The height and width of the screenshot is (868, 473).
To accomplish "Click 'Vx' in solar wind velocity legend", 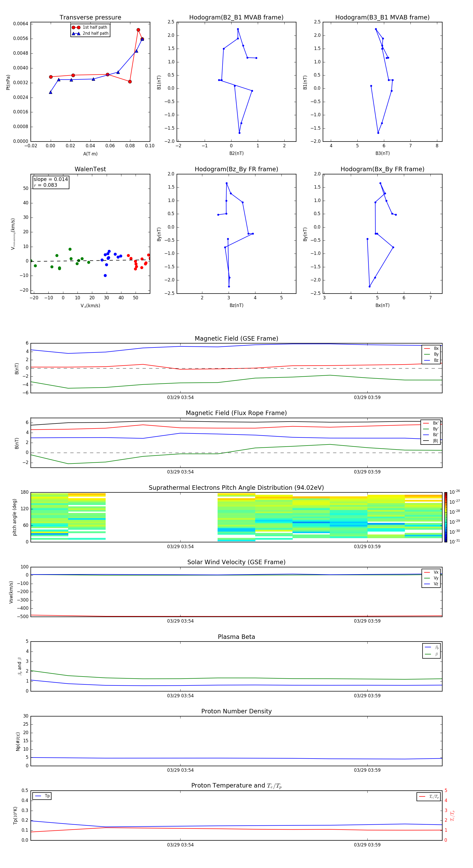I will pyautogui.click(x=436, y=572).
